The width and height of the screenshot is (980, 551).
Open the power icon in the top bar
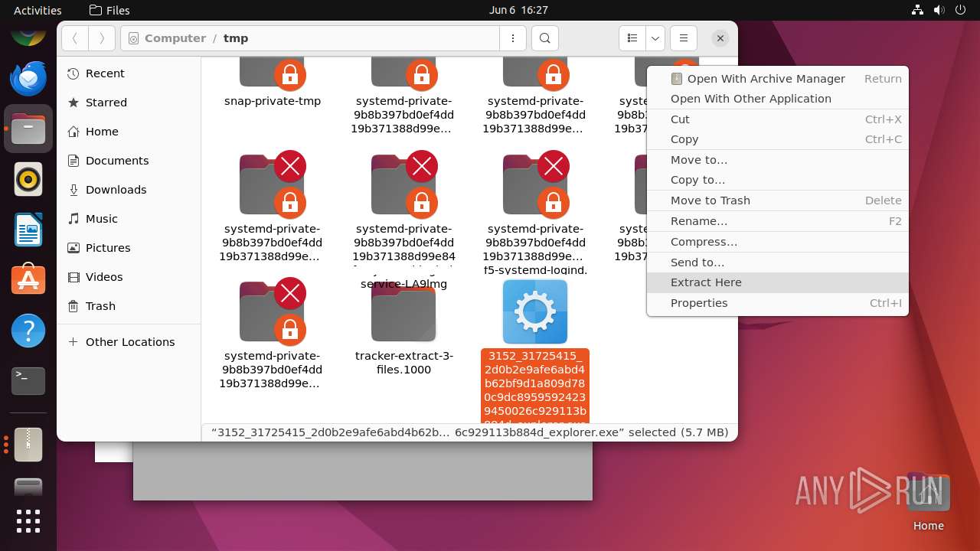point(961,10)
